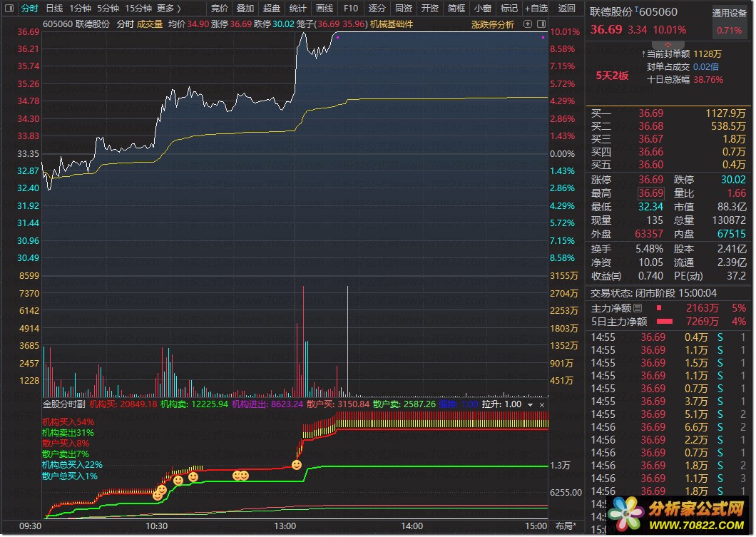The width and height of the screenshot is (756, 537).
Task: Select the 买五 order row at 36.60
Action: pyautogui.click(x=668, y=165)
